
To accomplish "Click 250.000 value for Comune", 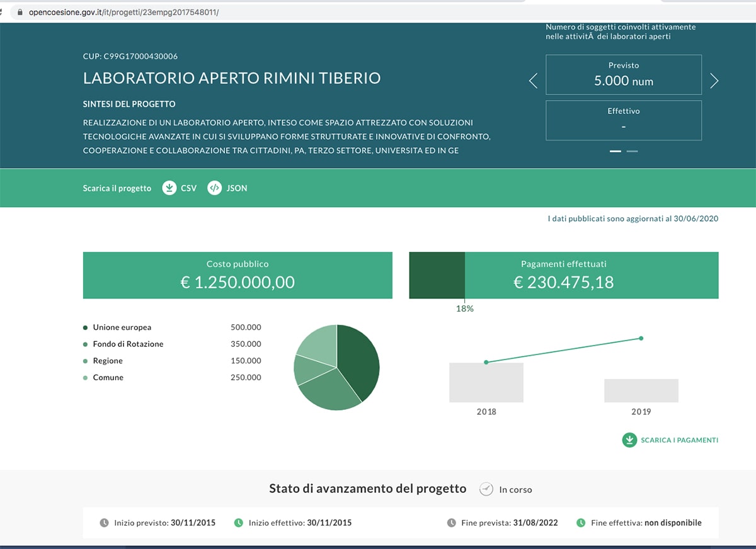I will (x=246, y=377).
